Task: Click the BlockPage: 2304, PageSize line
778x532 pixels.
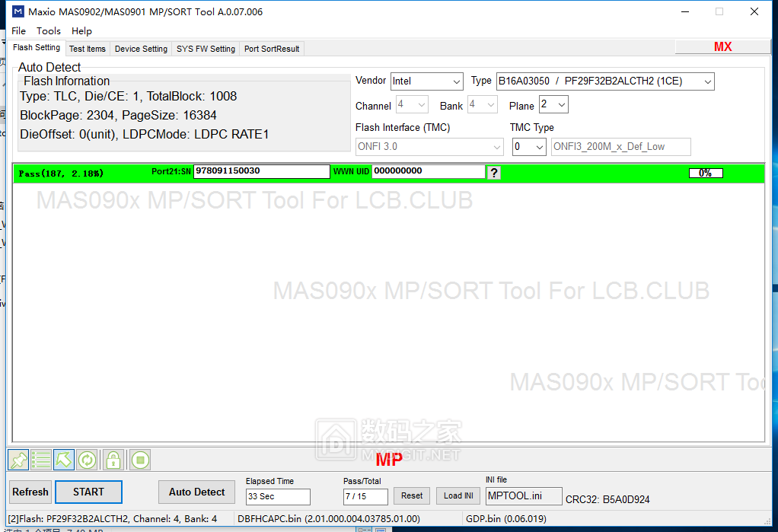Action: (118, 115)
